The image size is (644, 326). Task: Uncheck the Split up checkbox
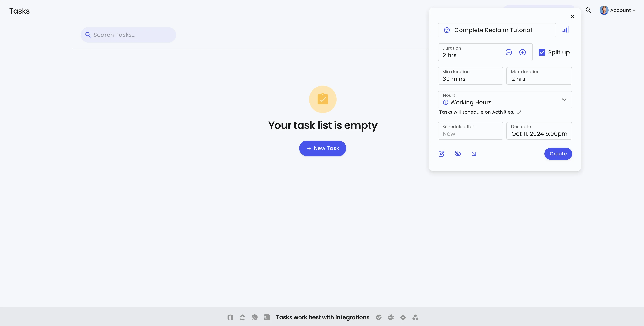[542, 52]
